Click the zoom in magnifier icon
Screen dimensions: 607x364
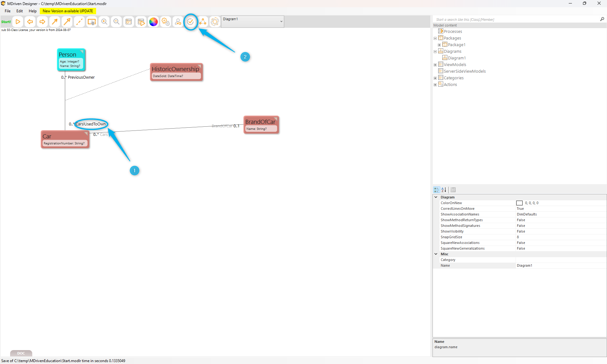pos(104,22)
